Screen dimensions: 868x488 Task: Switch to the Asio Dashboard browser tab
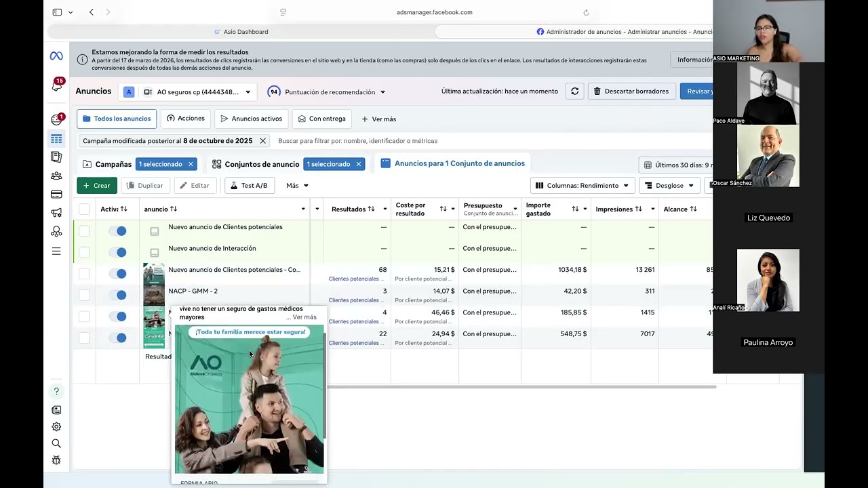[241, 32]
